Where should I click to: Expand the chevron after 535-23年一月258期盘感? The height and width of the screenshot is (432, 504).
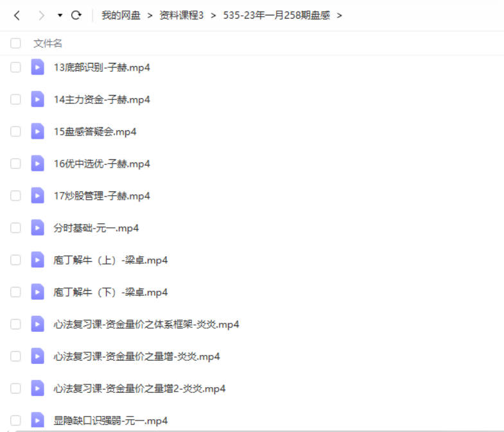[339, 15]
